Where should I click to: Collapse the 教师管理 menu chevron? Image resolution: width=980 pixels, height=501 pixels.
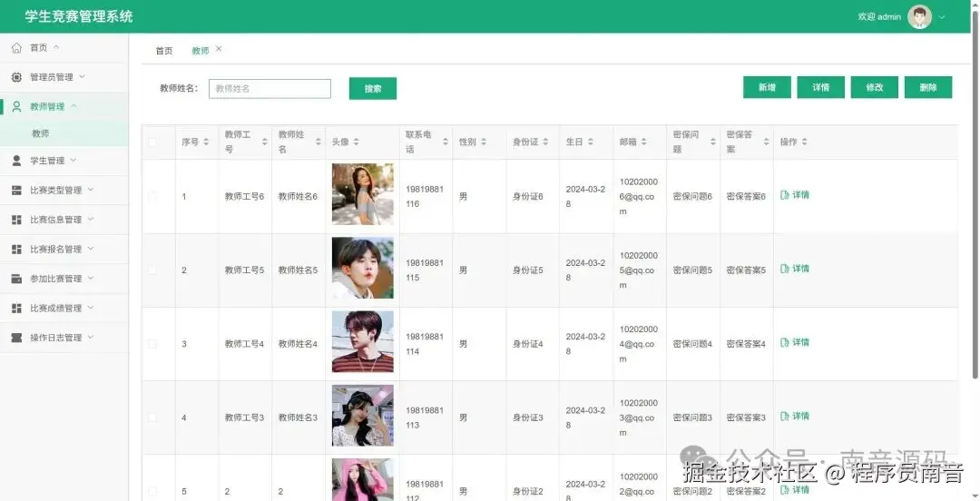pyautogui.click(x=73, y=105)
